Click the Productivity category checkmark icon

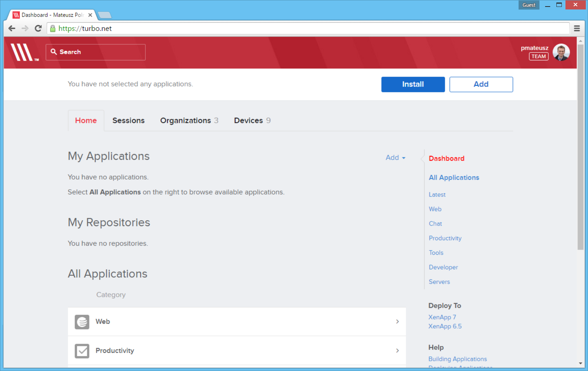(82, 351)
